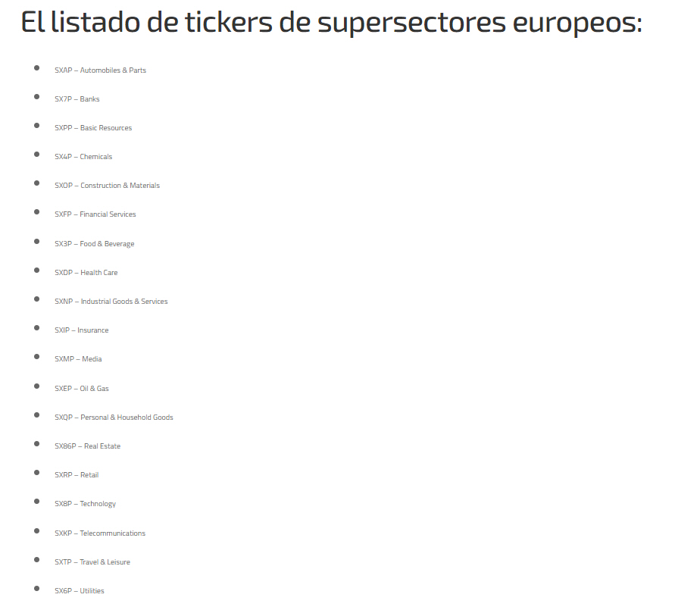Select the SX4P – Chemicals entry
700x610 pixels.
tap(83, 157)
